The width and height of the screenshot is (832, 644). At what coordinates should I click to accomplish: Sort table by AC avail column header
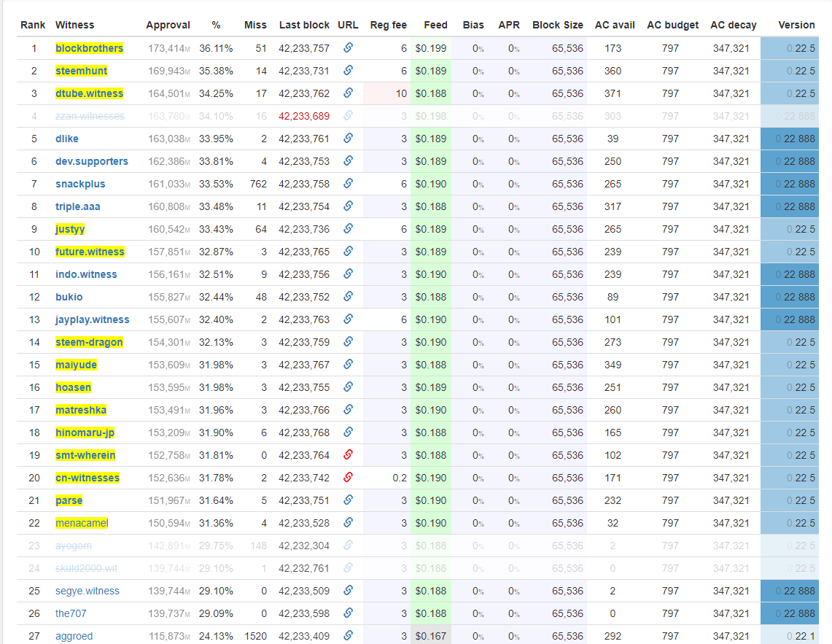pos(615,25)
